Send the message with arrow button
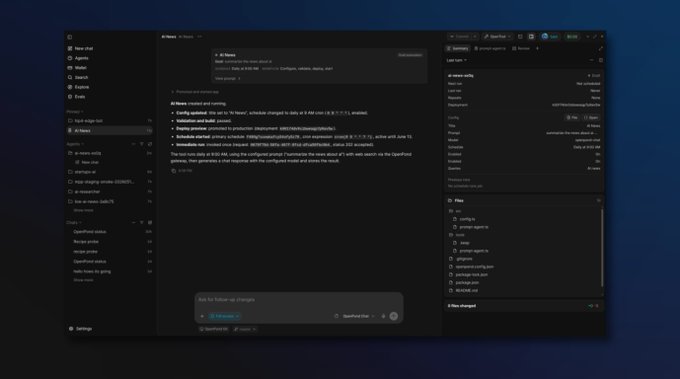 393,316
